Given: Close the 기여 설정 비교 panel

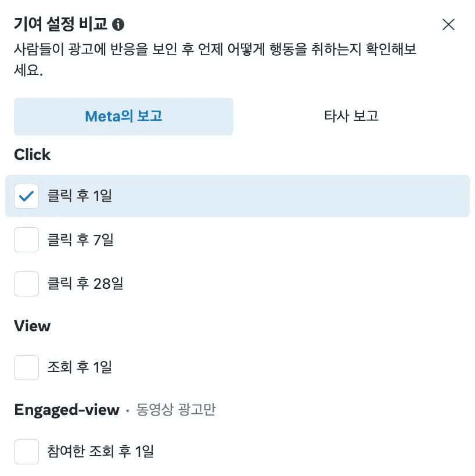Looking at the screenshot, I should [x=448, y=24].
